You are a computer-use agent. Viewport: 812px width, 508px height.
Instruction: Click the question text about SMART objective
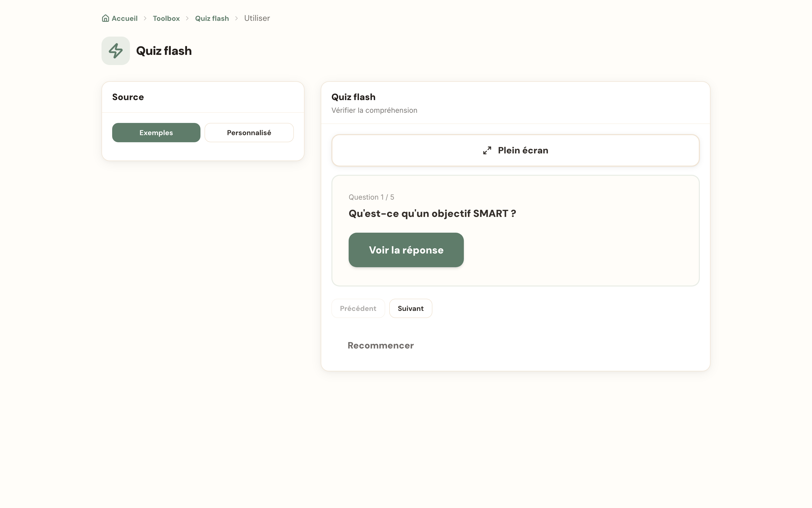tap(432, 213)
